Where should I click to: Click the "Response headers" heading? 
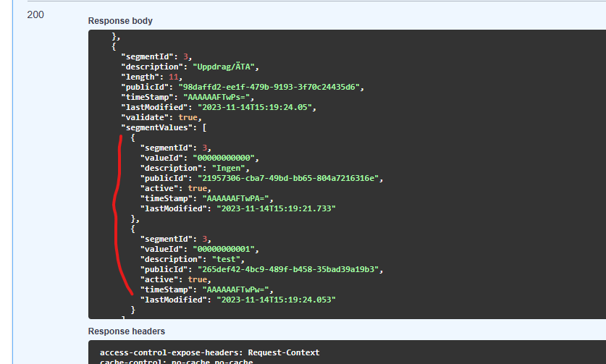tap(127, 331)
